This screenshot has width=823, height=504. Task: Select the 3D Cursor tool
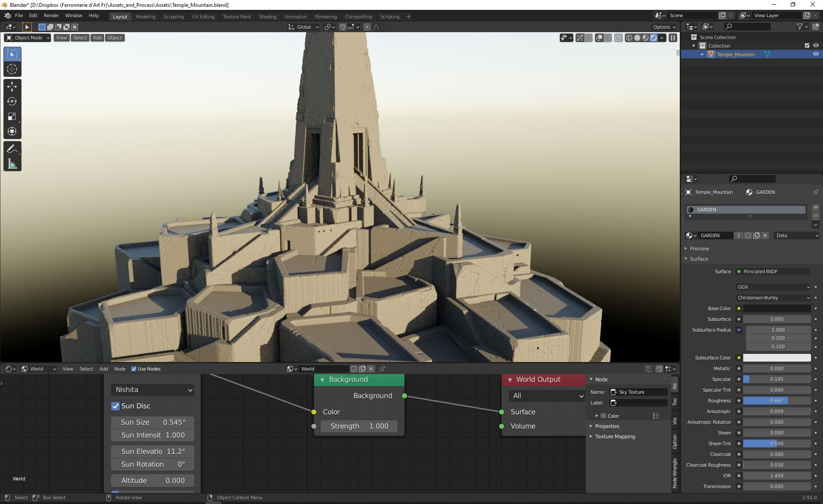[12, 69]
